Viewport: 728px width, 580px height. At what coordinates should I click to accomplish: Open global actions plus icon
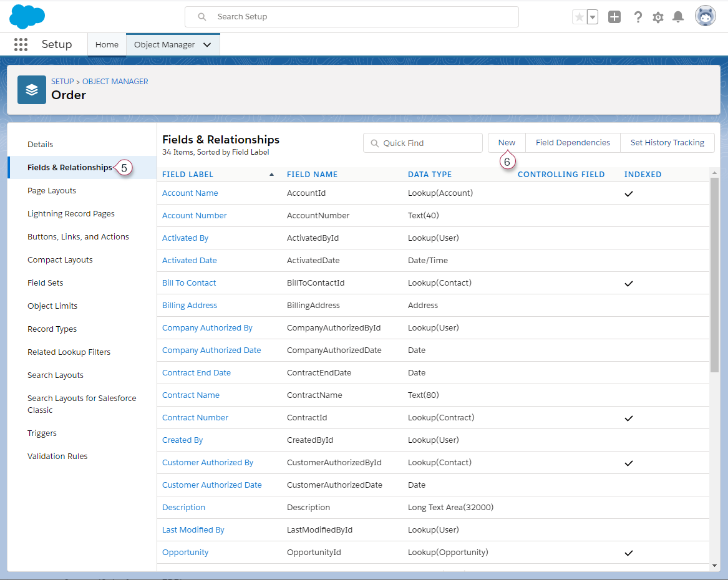pos(614,17)
